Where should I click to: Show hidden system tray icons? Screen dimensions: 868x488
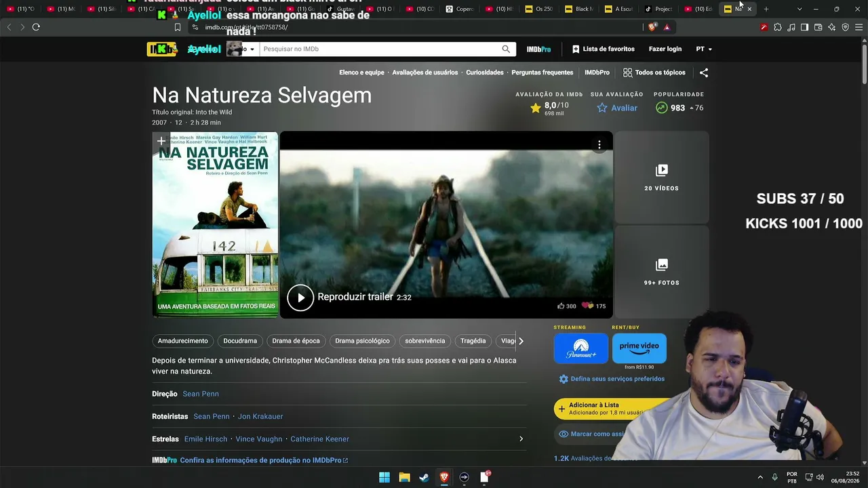pyautogui.click(x=760, y=477)
